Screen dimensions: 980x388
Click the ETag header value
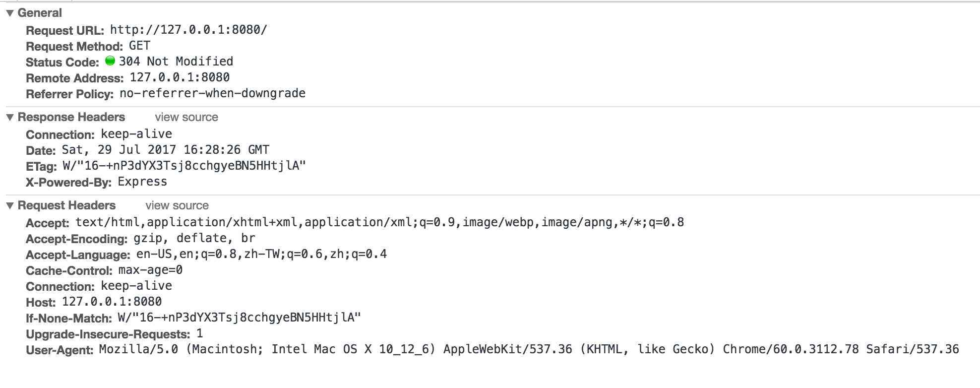pyautogui.click(x=184, y=166)
